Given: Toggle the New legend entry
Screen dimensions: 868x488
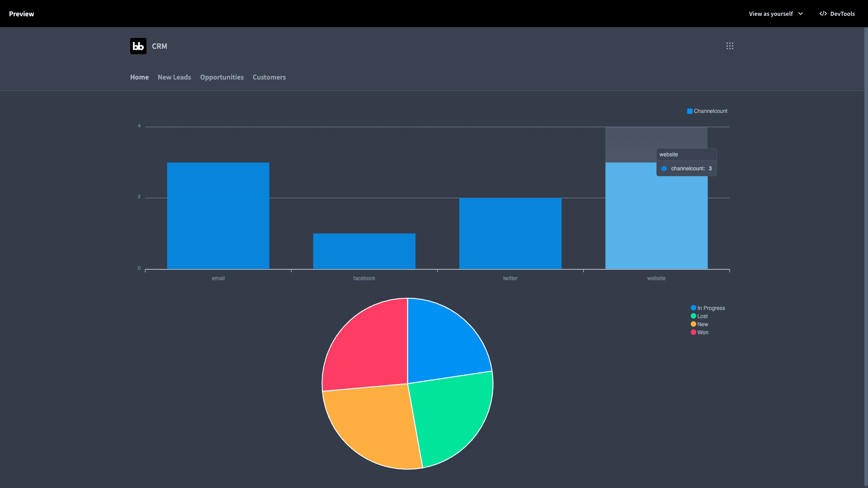Looking at the screenshot, I should 699,324.
